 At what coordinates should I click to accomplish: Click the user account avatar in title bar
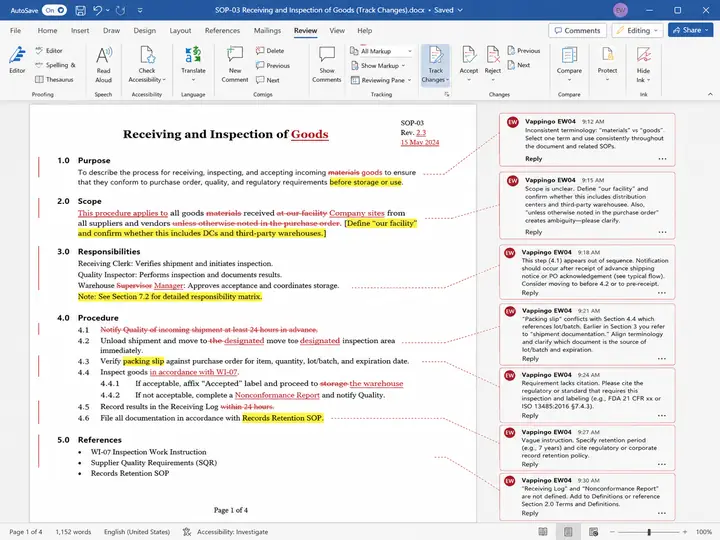coord(620,10)
